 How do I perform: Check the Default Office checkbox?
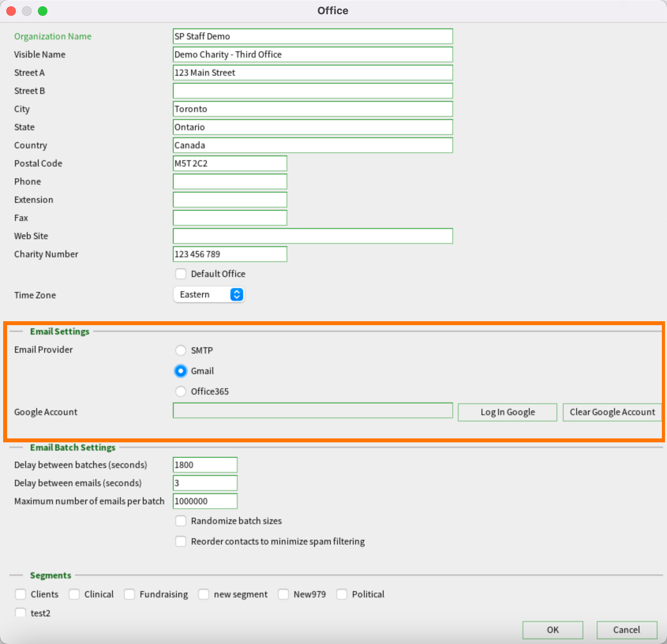(x=181, y=274)
